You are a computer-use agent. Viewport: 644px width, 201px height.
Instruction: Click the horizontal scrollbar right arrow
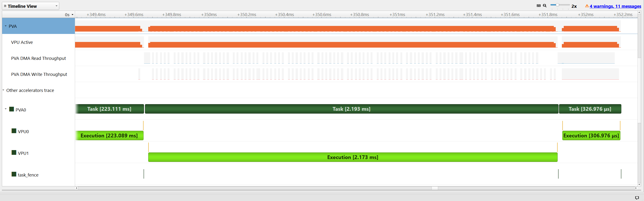[x=636, y=188]
